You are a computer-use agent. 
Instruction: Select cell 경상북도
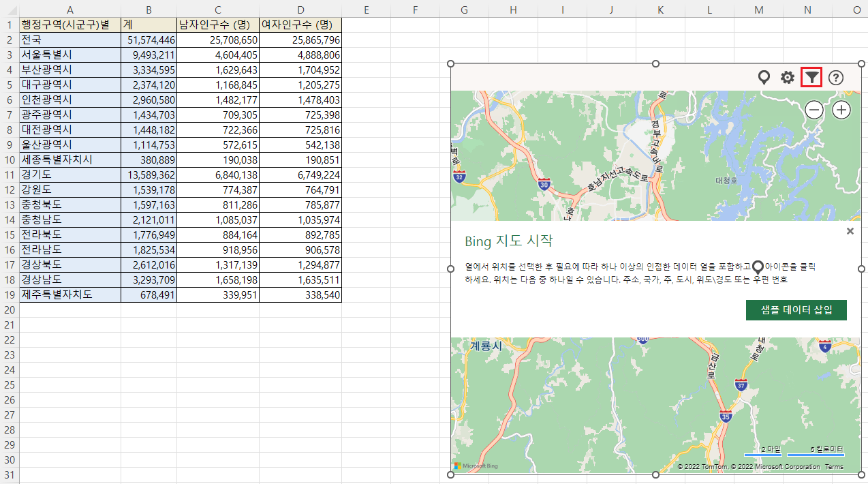pos(70,265)
